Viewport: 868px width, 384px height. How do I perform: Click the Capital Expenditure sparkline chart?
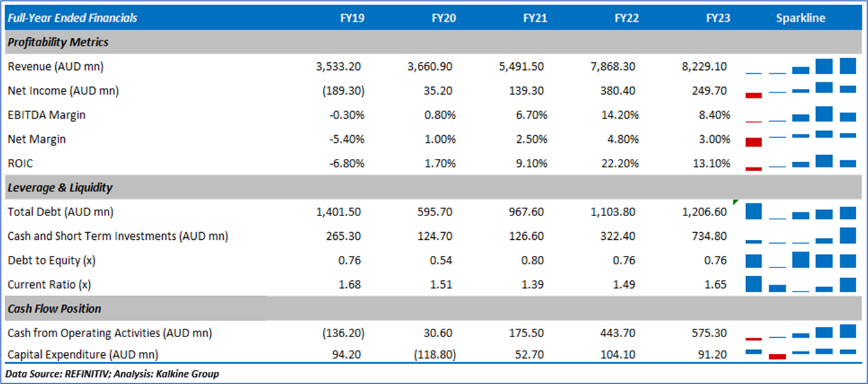(801, 353)
